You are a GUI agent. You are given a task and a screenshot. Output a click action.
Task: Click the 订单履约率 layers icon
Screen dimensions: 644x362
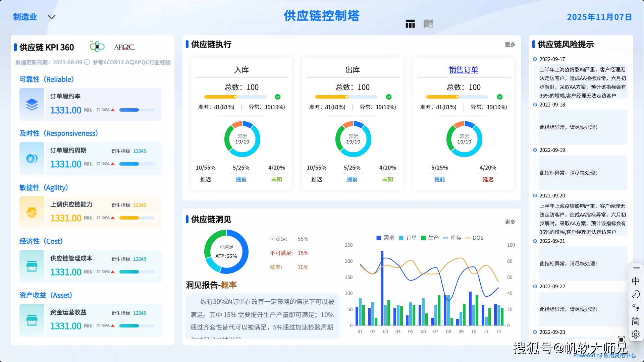tap(32, 105)
